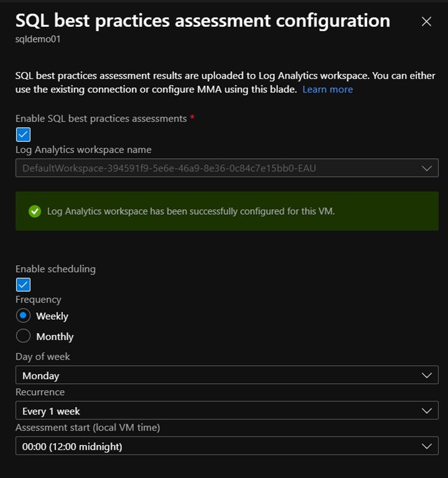Image resolution: width=448 pixels, height=478 pixels.
Task: Click chevron arrow in workspace name field
Action: [426, 168]
